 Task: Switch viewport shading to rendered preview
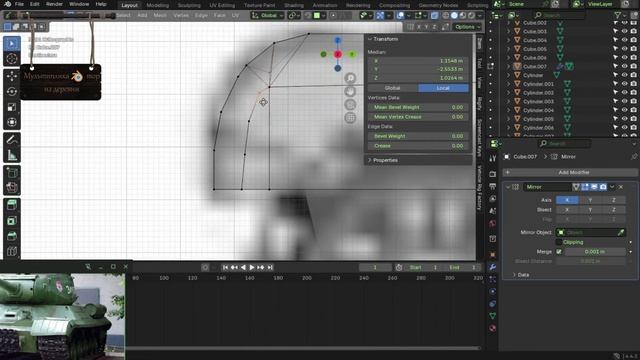(471, 16)
